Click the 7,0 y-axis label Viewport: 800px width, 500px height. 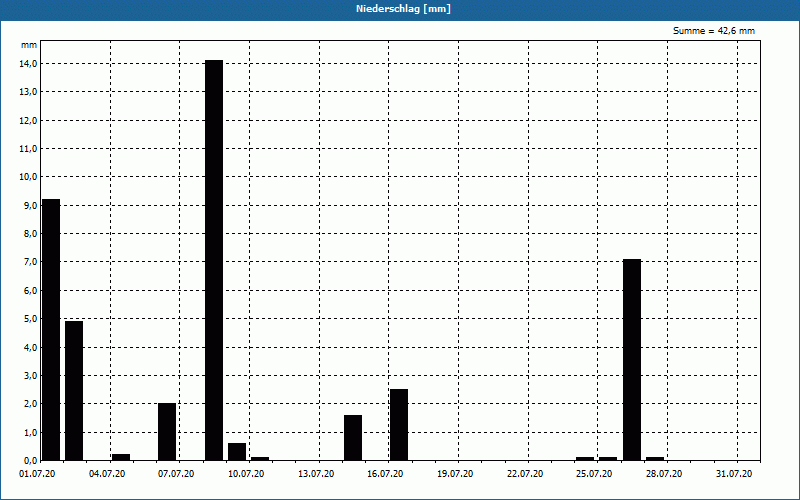click(29, 262)
